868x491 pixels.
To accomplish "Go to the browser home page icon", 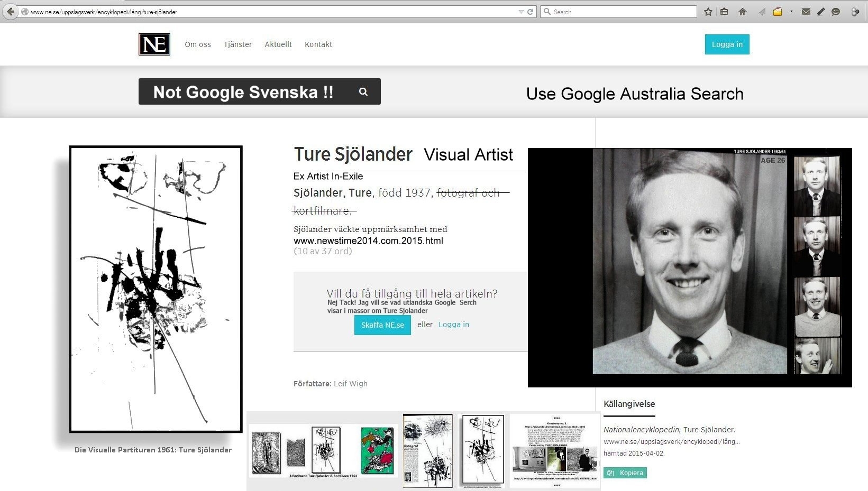I will pyautogui.click(x=743, y=12).
